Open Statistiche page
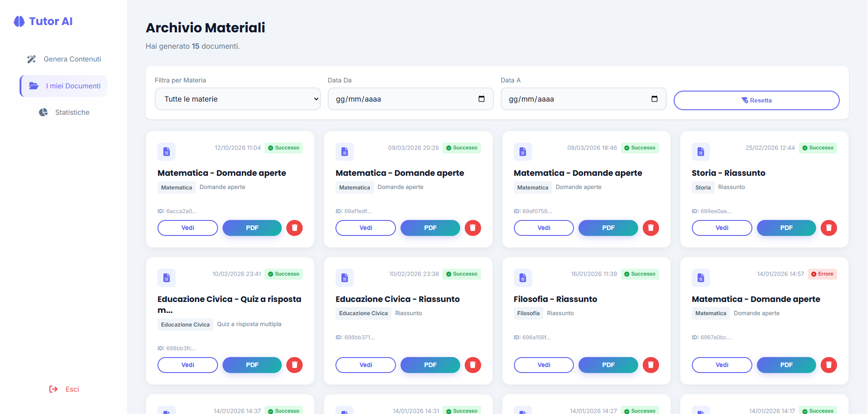This screenshot has width=868, height=414. (x=64, y=112)
